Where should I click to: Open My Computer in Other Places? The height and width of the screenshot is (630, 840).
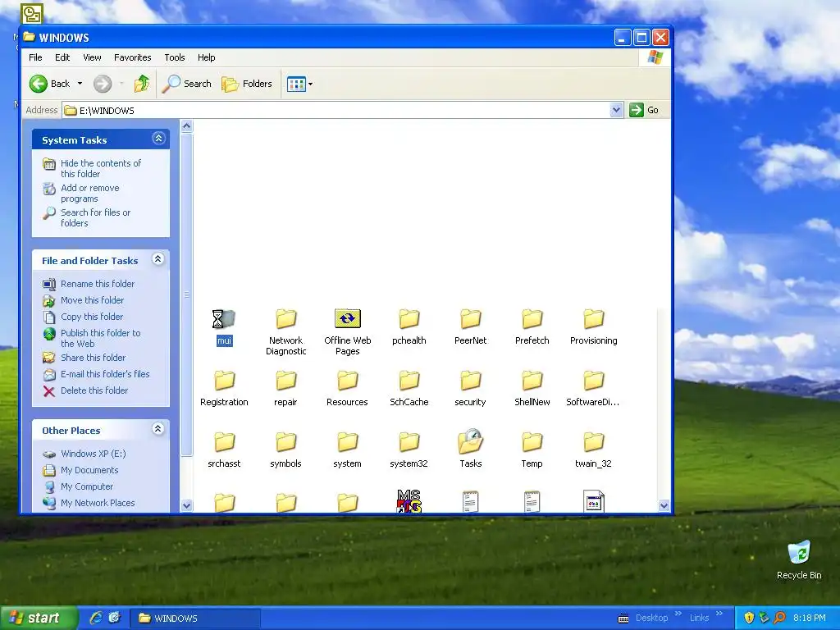tap(87, 486)
